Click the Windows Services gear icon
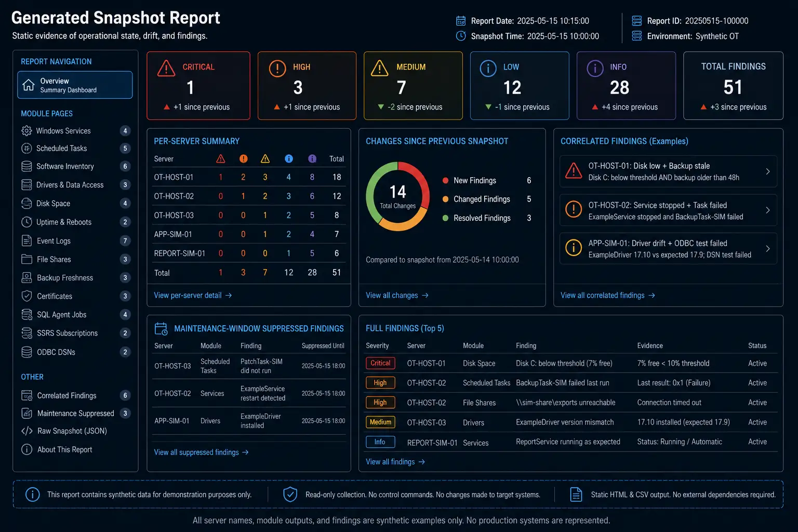 26,131
